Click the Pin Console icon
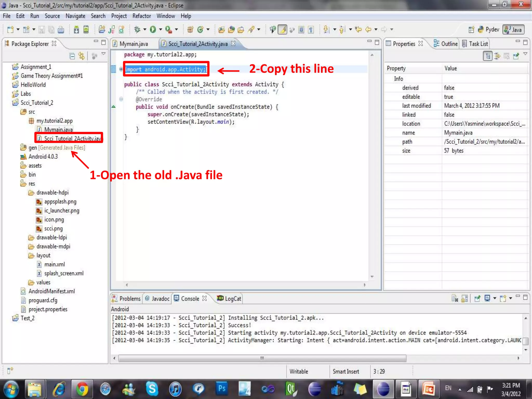The image size is (532, 399). point(477,298)
